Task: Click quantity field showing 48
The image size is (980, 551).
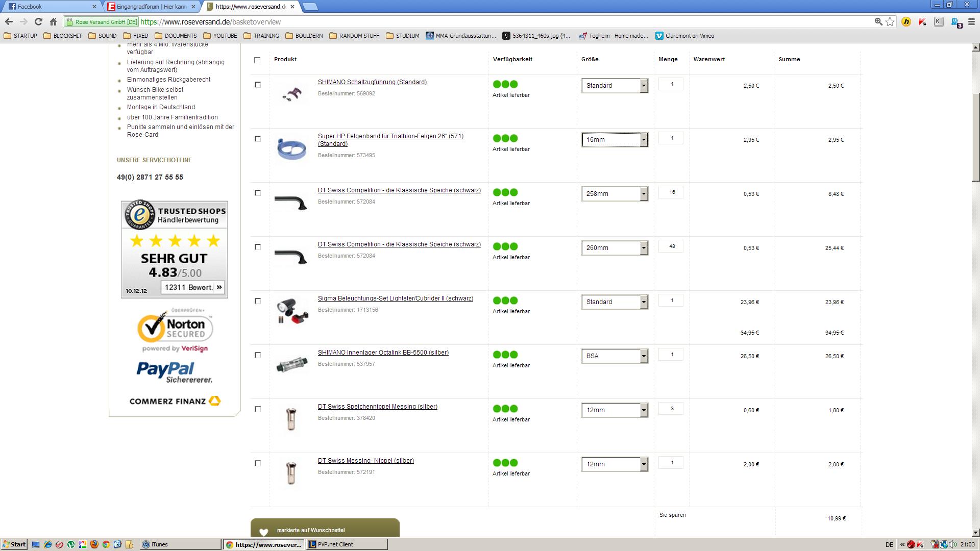Action: [x=671, y=246]
